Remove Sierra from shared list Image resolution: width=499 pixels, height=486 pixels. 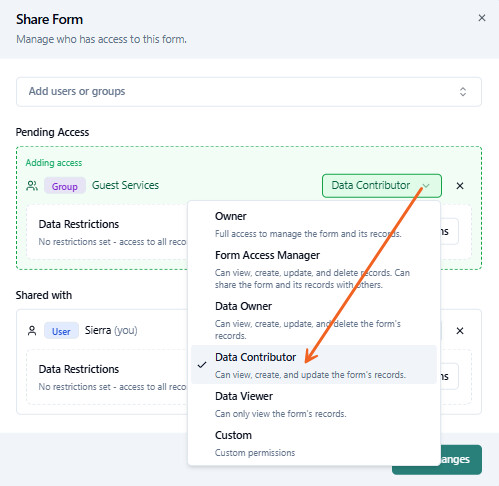click(460, 331)
